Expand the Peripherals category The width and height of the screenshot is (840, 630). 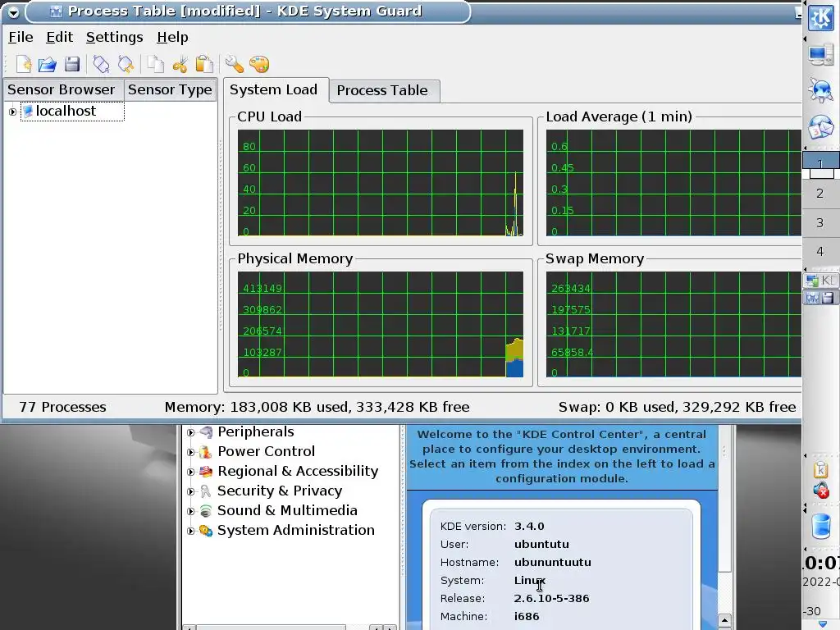190,432
